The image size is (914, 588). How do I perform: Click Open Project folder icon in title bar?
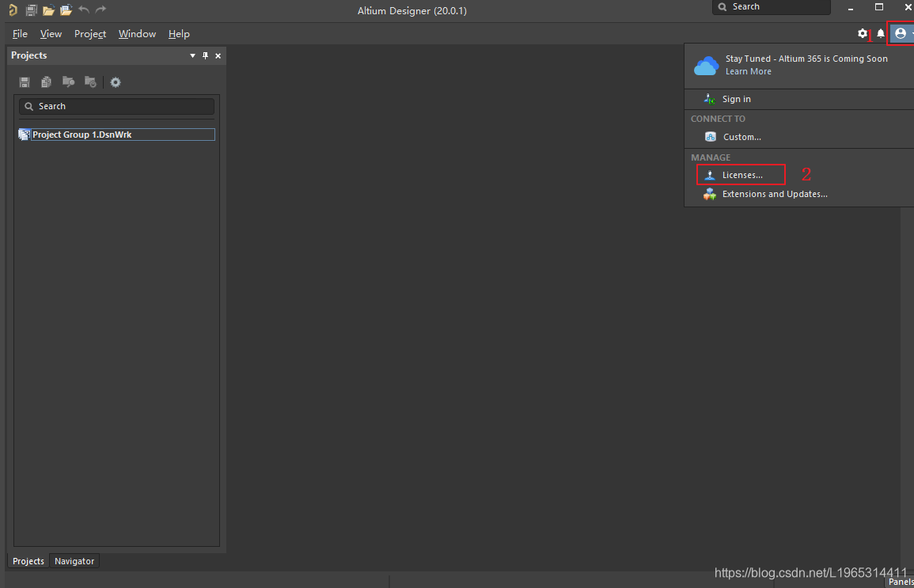pos(66,10)
